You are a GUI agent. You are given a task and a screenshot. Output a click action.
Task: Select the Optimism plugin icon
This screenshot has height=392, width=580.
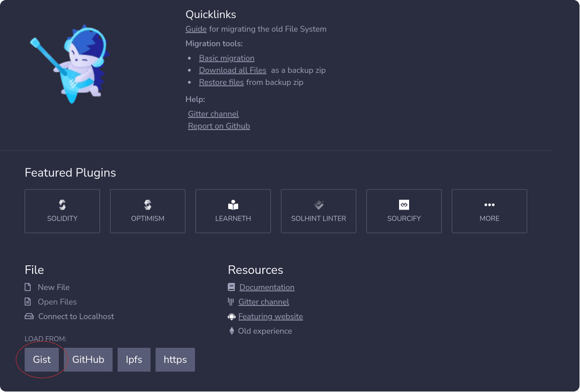(x=148, y=205)
